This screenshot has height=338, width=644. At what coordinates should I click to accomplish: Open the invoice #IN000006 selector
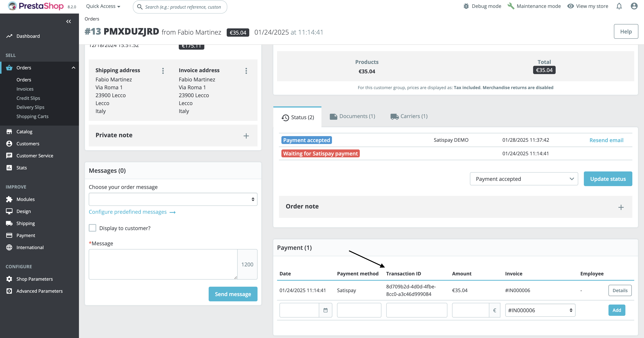(x=540, y=310)
